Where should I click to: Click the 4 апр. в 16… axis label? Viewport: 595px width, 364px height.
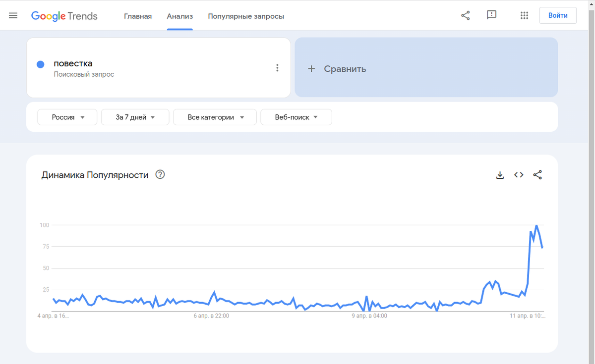pyautogui.click(x=54, y=315)
